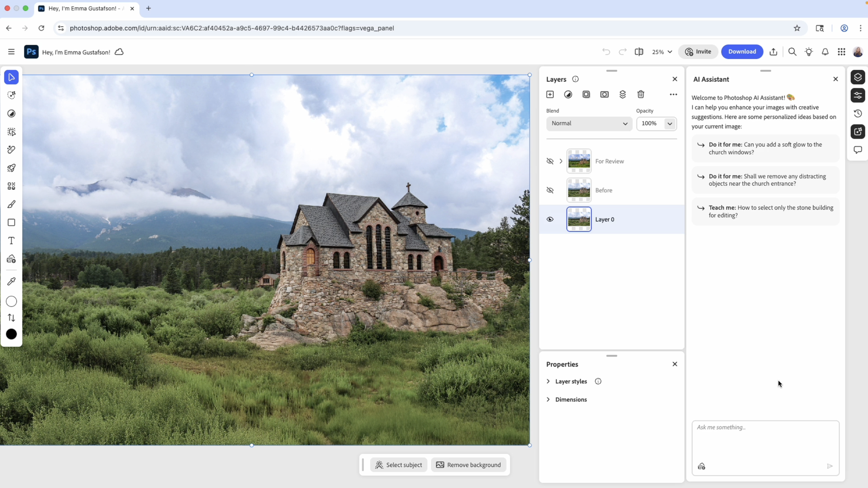868x488 pixels.
Task: Click the Download button
Action: point(742,52)
